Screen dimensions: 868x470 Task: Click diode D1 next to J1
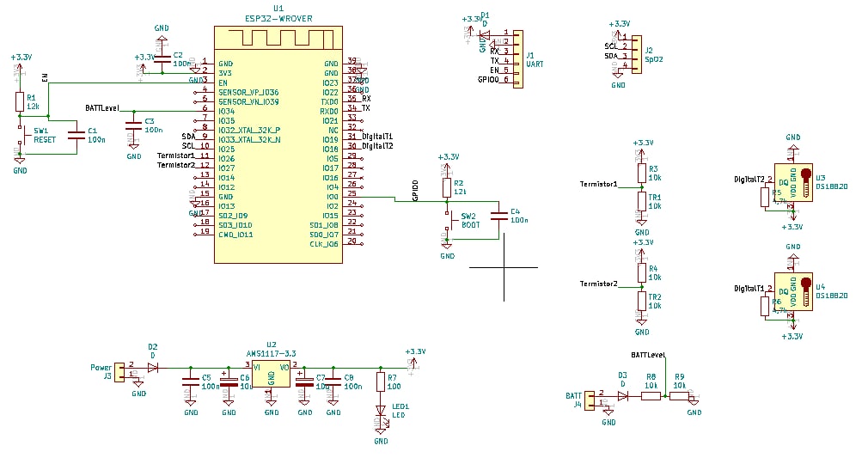tap(484, 34)
